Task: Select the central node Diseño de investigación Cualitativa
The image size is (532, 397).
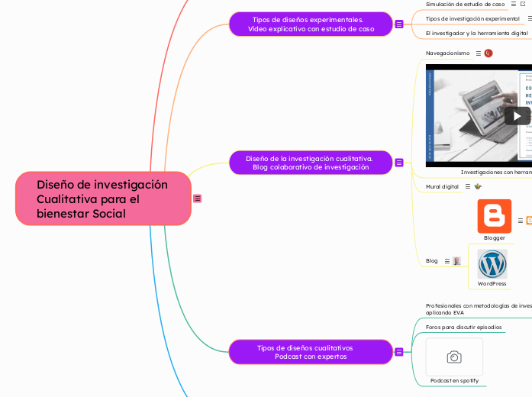Action: tap(104, 198)
